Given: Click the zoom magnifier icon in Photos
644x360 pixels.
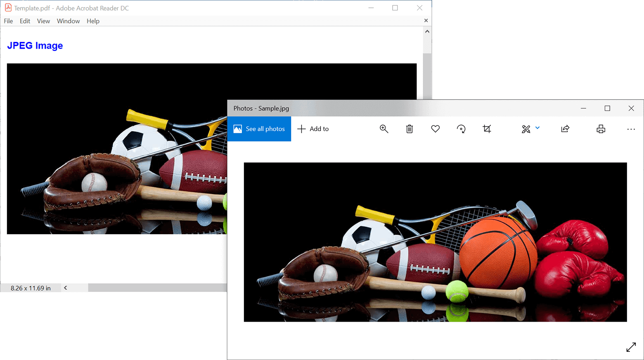Looking at the screenshot, I should point(384,129).
